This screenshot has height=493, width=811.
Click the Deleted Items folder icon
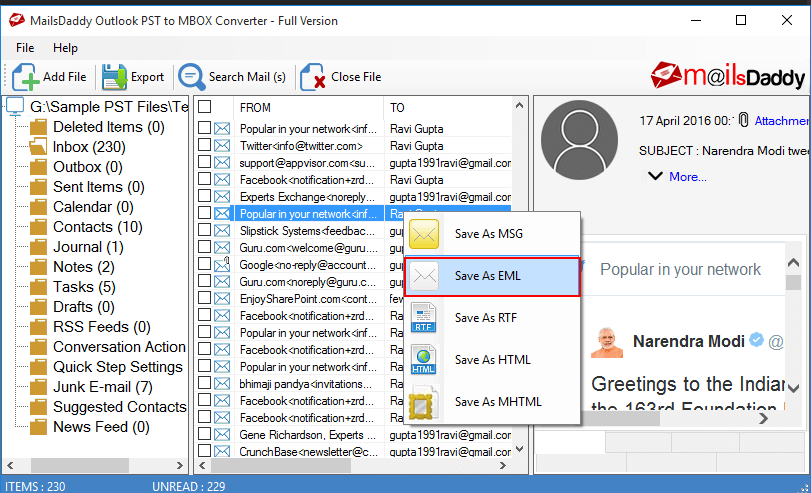[38, 127]
